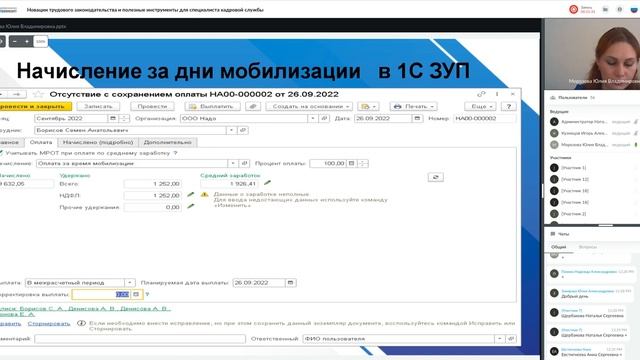
Task: Click the recalculate refresh button
Action: [x=436, y=177]
